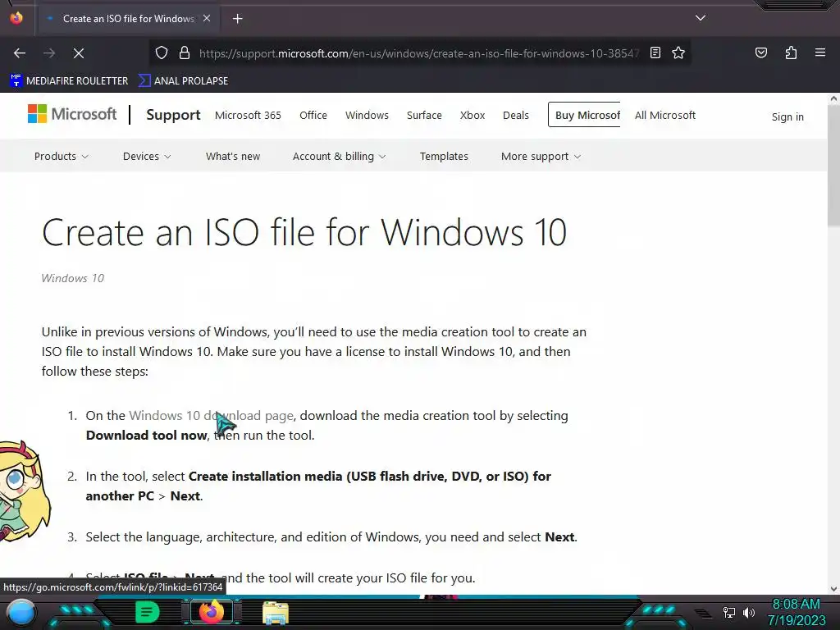Image resolution: width=840 pixels, height=630 pixels.
Task: Save page to Pocket
Action: 761,52
